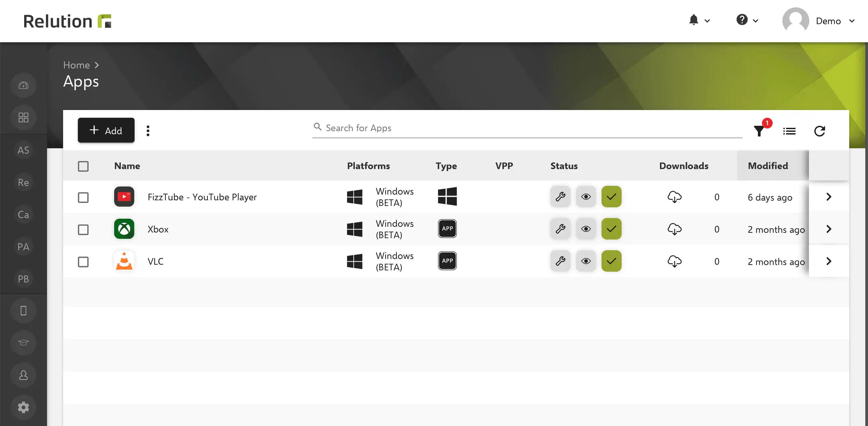
Task: Click the Windows store type icon for FizzTube
Action: click(x=447, y=196)
